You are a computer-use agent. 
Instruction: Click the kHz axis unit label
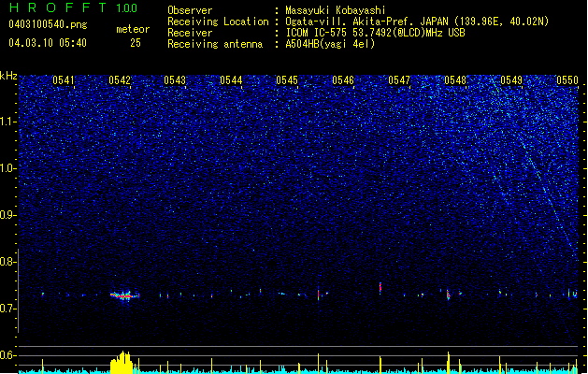pos(8,76)
